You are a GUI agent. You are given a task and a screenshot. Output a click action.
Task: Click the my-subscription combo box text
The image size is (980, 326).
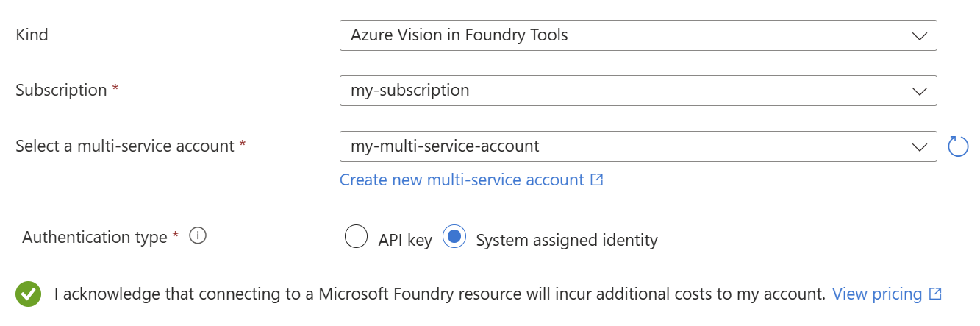pos(410,91)
